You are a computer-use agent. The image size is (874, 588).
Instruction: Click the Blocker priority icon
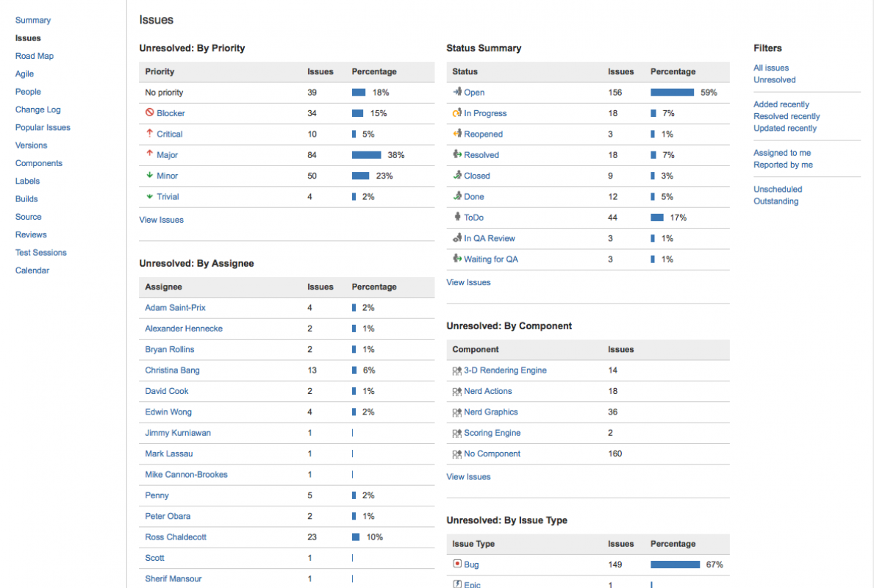tap(150, 113)
